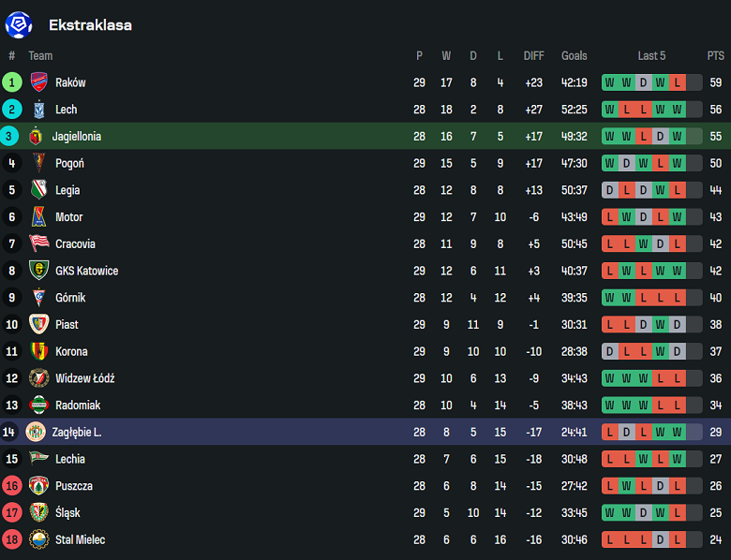This screenshot has width=731, height=560.
Task: Sort table by PTS column header
Action: 715,56
